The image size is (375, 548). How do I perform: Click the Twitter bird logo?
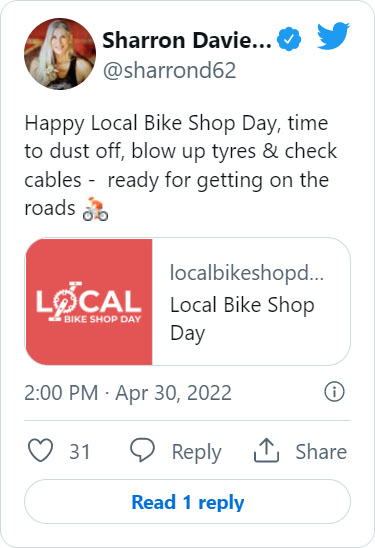click(333, 36)
